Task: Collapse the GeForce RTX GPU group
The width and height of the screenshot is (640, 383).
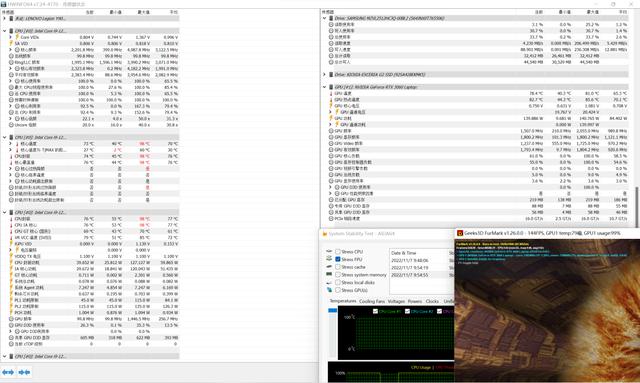Action: pyautogui.click(x=324, y=87)
